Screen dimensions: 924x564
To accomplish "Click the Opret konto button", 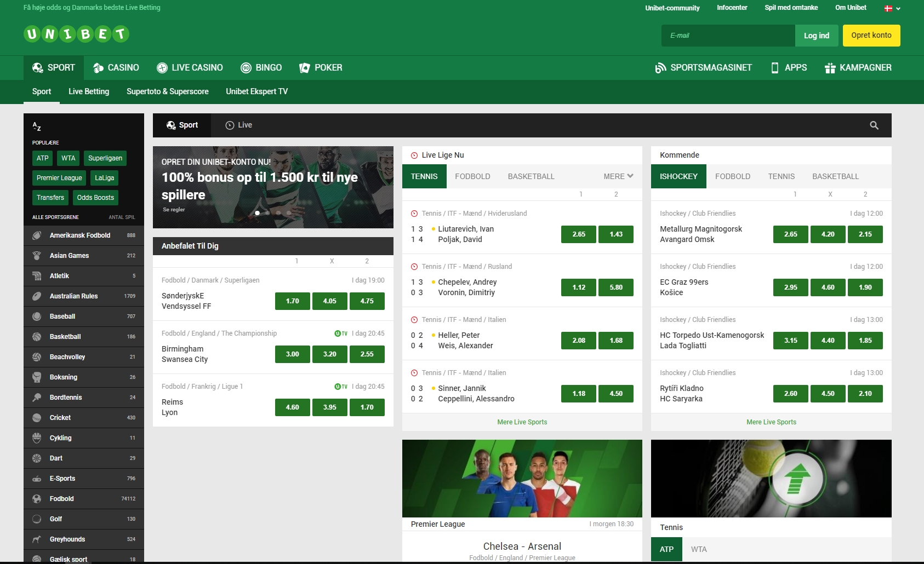I will click(x=871, y=35).
